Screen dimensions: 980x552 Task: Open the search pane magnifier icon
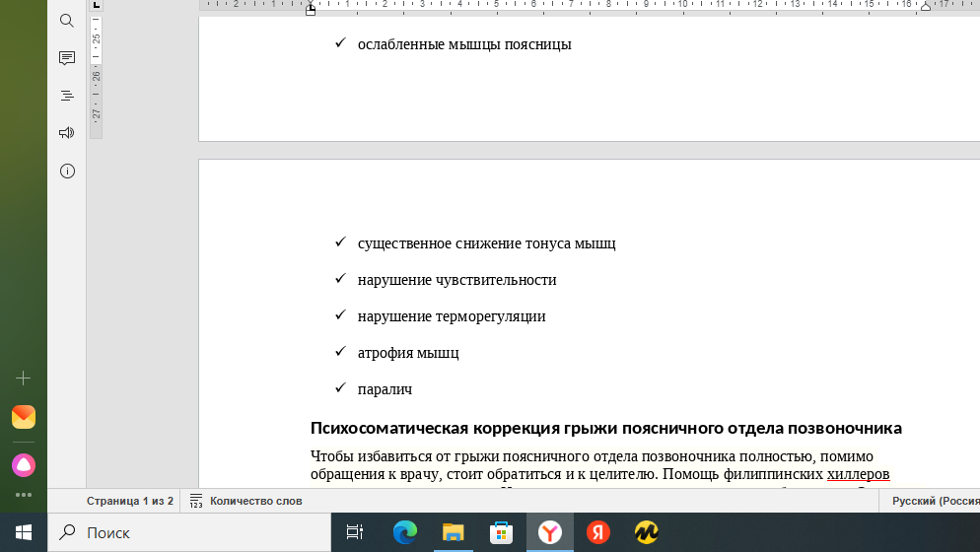[67, 21]
